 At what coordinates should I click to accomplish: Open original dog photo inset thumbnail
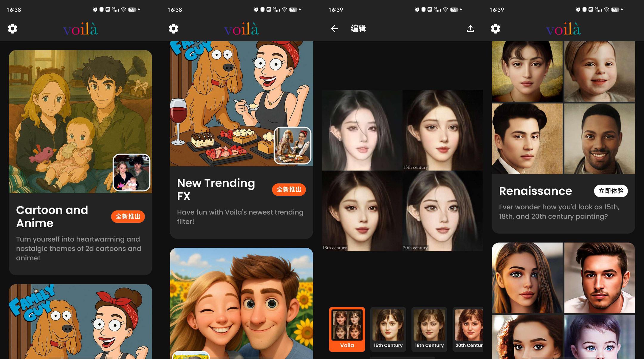coord(292,146)
